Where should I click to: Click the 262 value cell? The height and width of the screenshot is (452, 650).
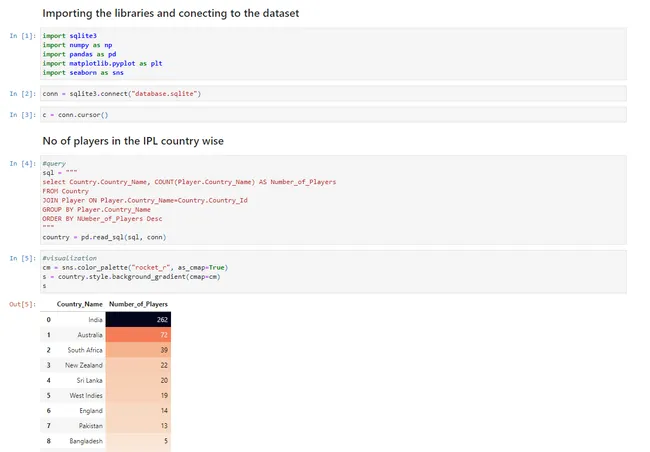[138, 319]
